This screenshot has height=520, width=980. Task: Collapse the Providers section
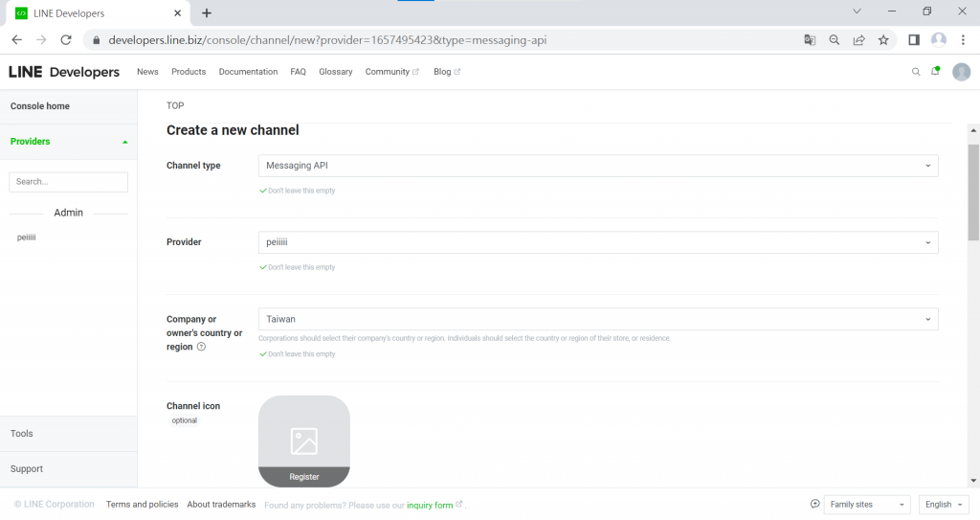coord(69,142)
